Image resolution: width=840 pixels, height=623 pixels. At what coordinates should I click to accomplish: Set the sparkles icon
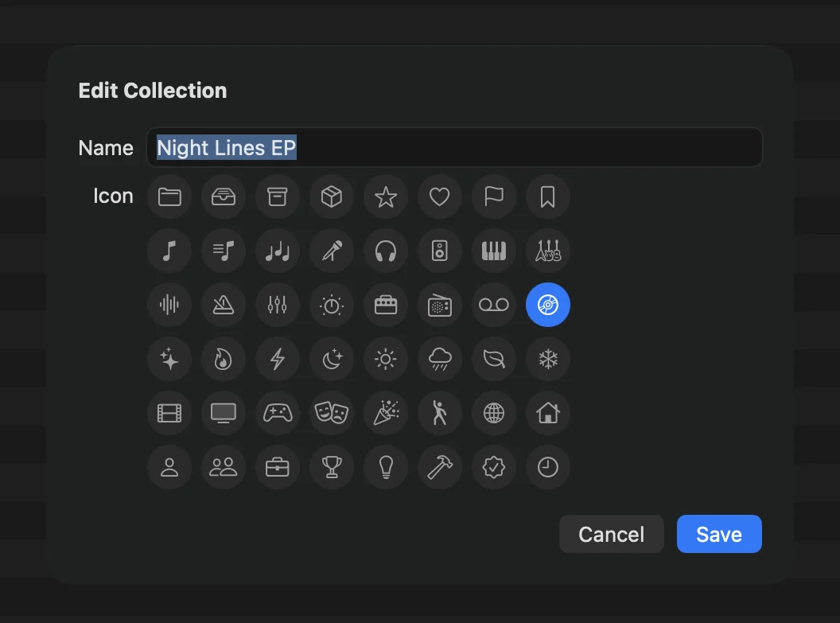click(169, 359)
